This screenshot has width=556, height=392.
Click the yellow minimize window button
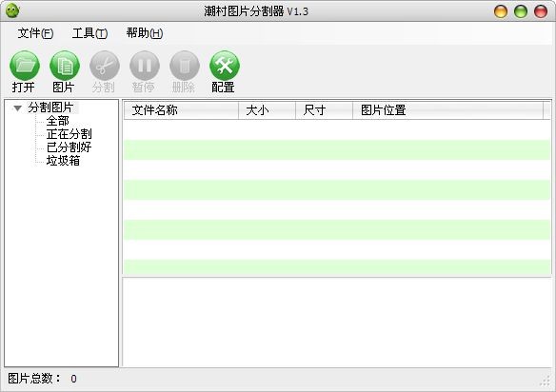501,11
